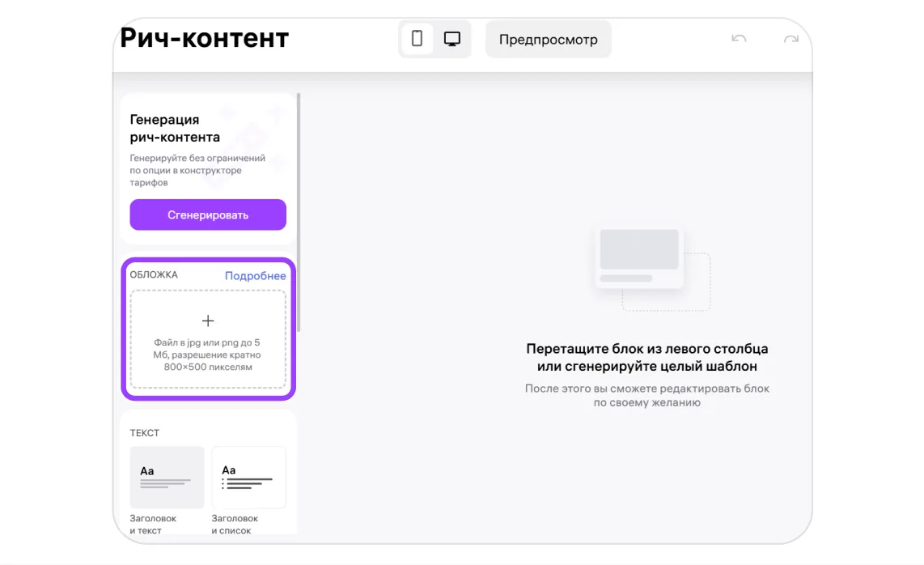This screenshot has width=924, height=565.
Task: Click the Перетащите блок из левого столбца message
Action: (646, 358)
